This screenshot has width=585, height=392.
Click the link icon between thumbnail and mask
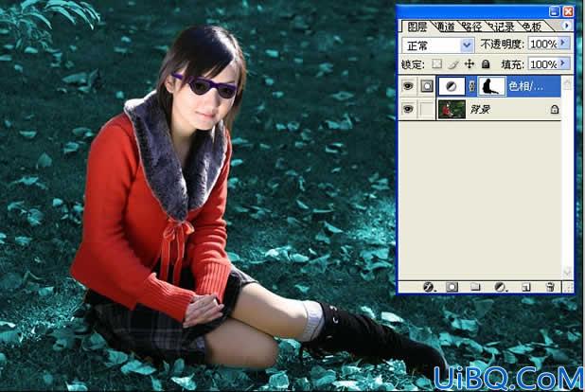tap(471, 86)
